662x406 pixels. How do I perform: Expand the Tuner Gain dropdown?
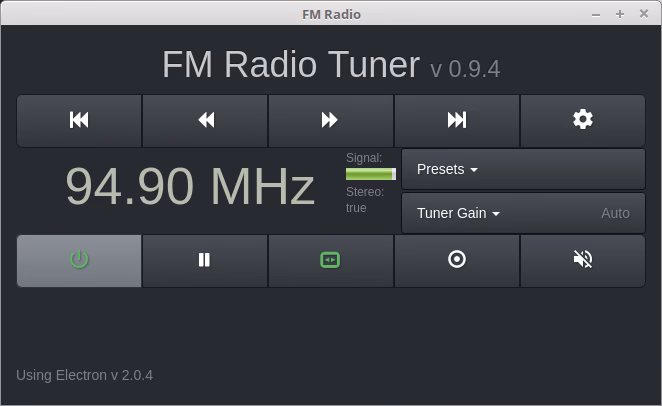point(523,213)
